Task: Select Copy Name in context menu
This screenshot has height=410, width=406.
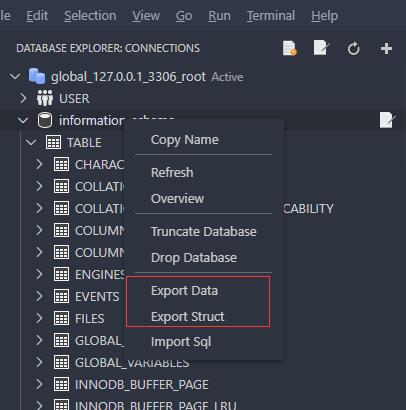Action: 185,140
